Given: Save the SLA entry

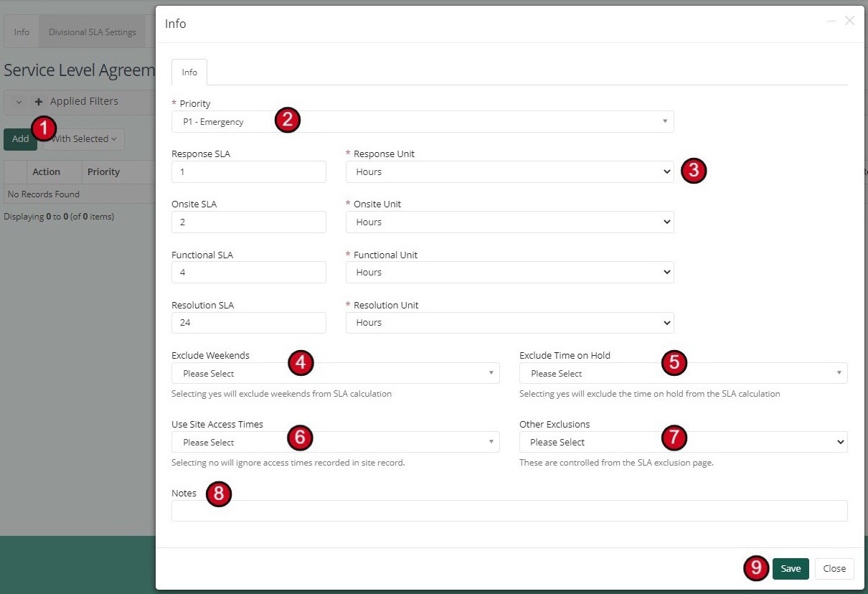Looking at the screenshot, I should point(791,568).
